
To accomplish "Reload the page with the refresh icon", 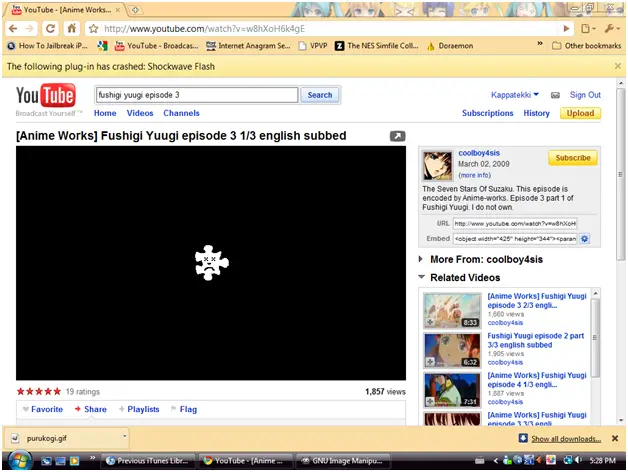I will [x=50, y=28].
